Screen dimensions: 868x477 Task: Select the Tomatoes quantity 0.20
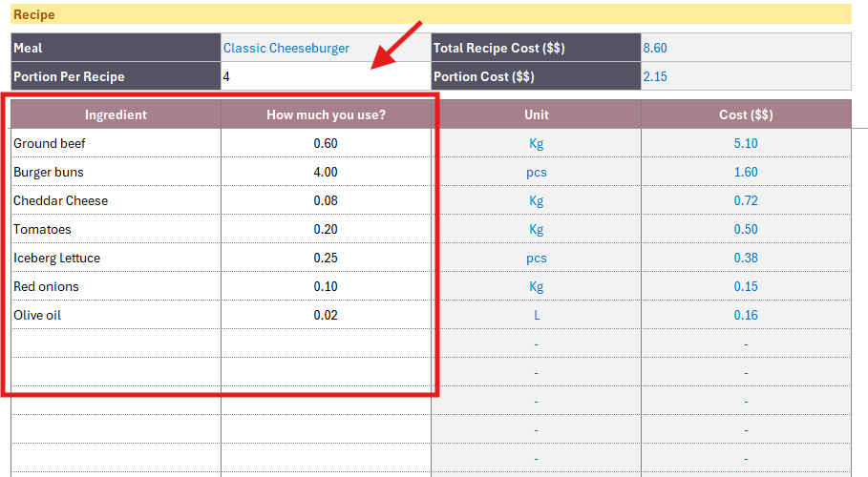(x=326, y=229)
